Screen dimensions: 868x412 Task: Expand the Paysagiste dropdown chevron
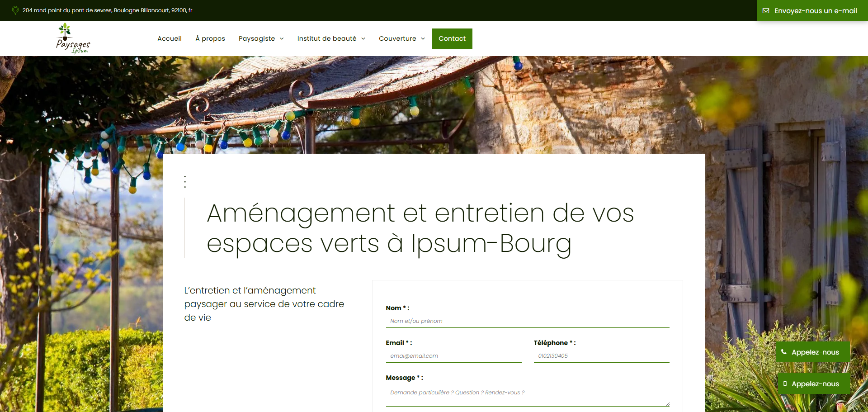(282, 38)
